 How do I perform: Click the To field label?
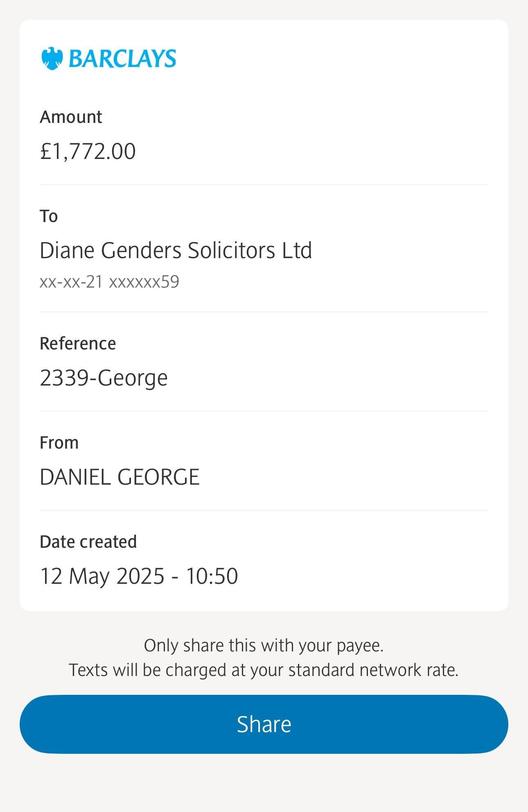point(49,216)
